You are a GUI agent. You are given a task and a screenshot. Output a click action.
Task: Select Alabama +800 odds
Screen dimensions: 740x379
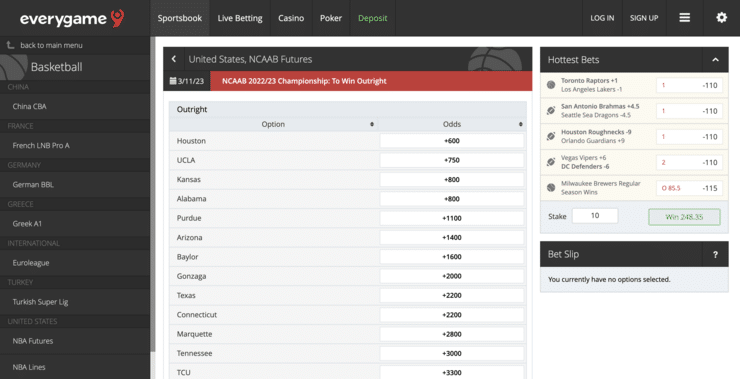[452, 199]
